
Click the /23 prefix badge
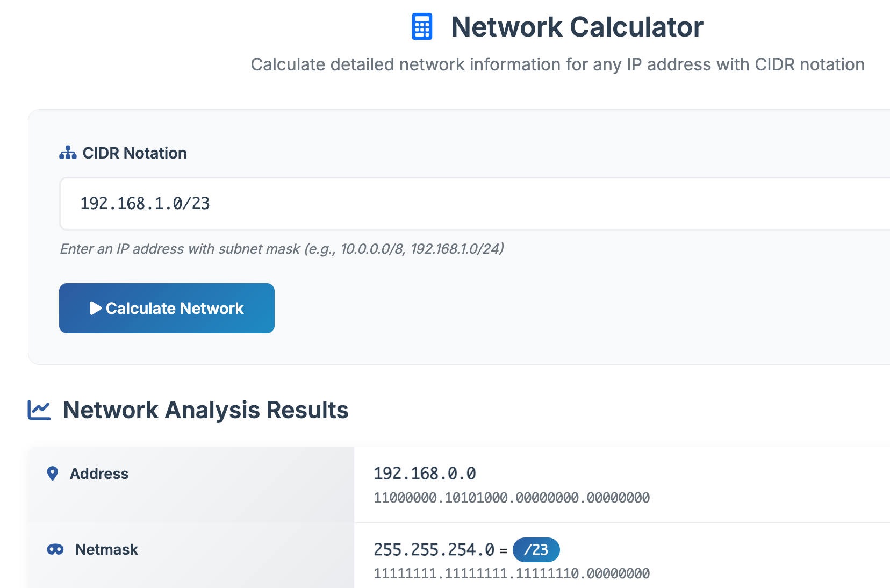coord(536,550)
